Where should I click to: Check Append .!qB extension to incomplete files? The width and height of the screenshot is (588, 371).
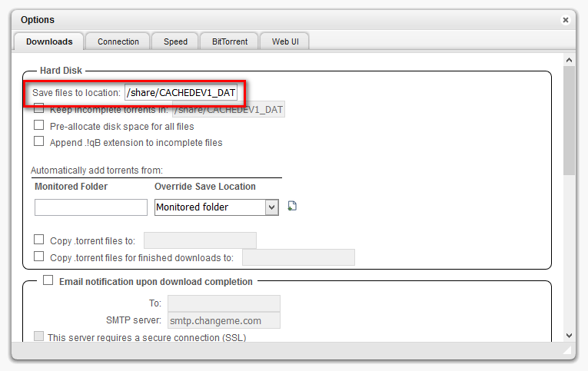click(39, 141)
